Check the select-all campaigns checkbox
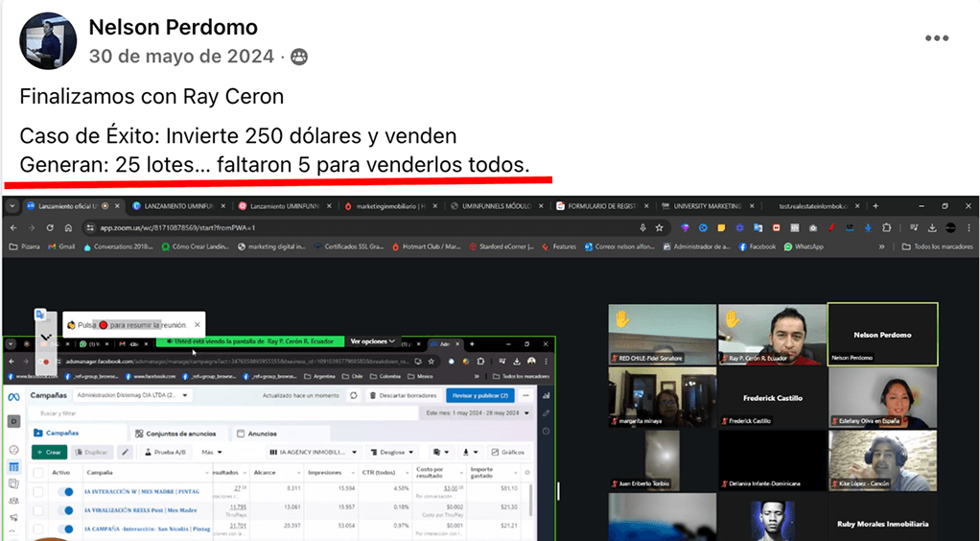Viewport: 980px width, 541px height. tap(38, 473)
